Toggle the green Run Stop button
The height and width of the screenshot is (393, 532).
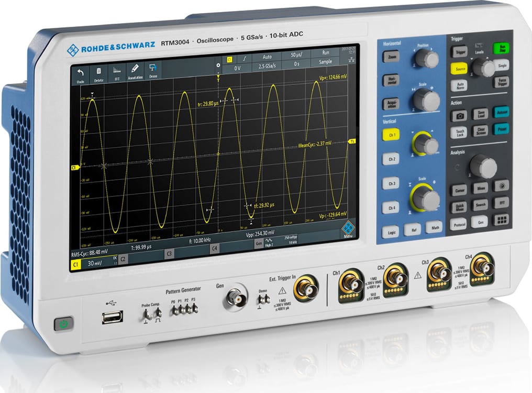[x=502, y=48]
